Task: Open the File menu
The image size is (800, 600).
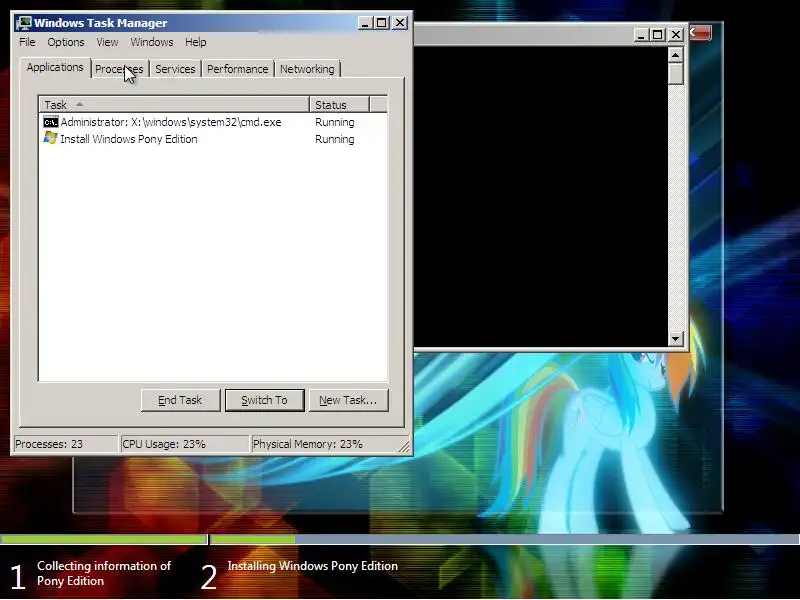Action: (x=27, y=42)
